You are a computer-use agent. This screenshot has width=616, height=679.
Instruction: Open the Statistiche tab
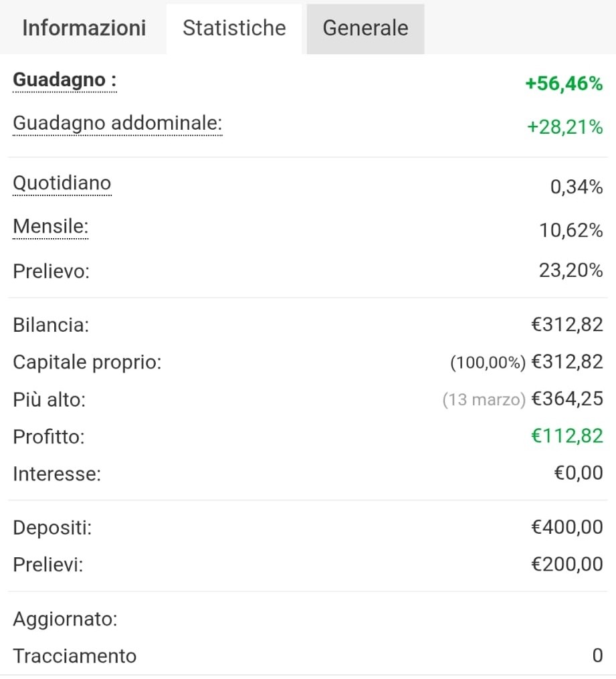[x=234, y=28]
